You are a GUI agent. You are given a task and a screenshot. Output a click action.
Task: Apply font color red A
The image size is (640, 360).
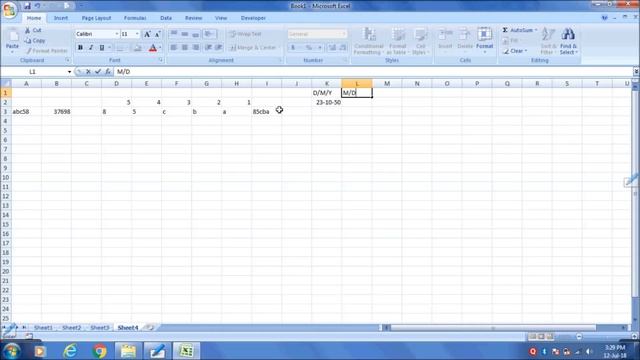(153, 48)
